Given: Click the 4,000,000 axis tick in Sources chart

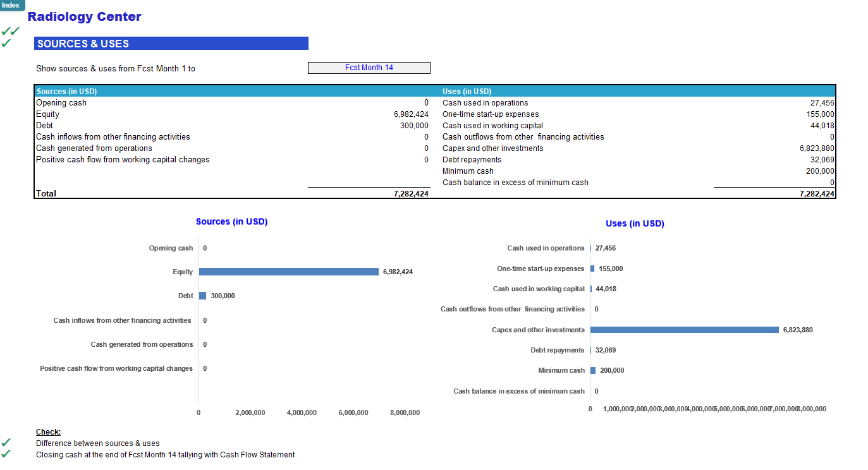Looking at the screenshot, I should 302,413.
